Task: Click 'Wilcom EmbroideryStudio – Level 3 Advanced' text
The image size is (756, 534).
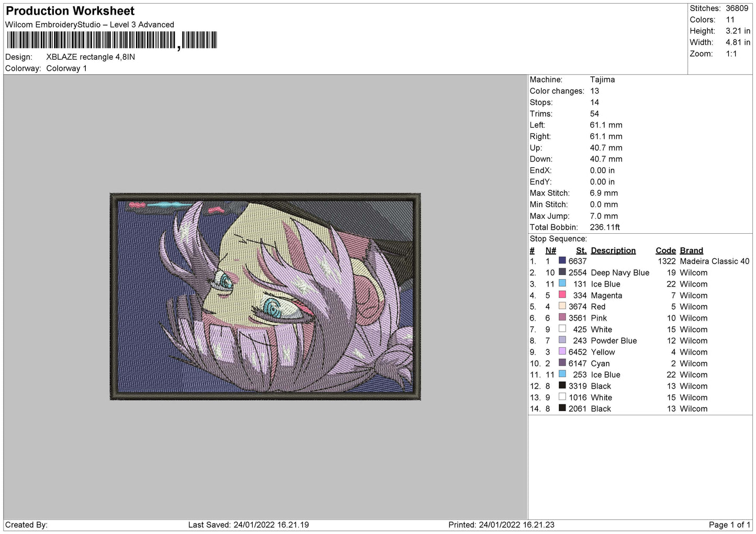Action: coord(89,25)
